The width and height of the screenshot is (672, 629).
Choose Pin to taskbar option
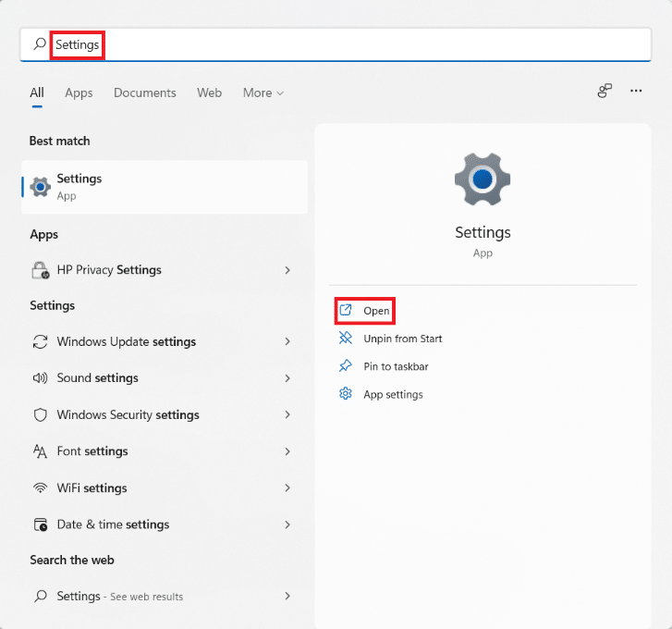click(x=395, y=366)
